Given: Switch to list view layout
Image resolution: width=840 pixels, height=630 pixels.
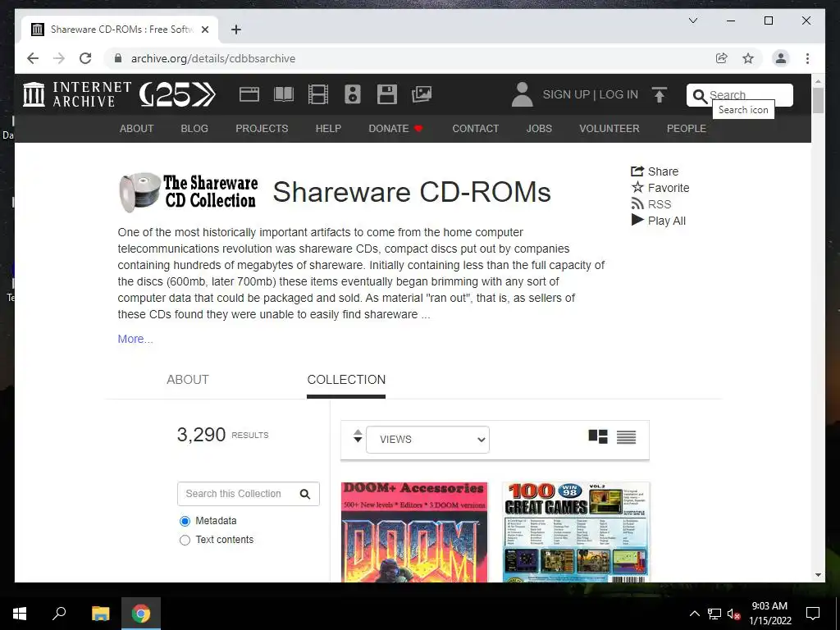Looking at the screenshot, I should (626, 437).
